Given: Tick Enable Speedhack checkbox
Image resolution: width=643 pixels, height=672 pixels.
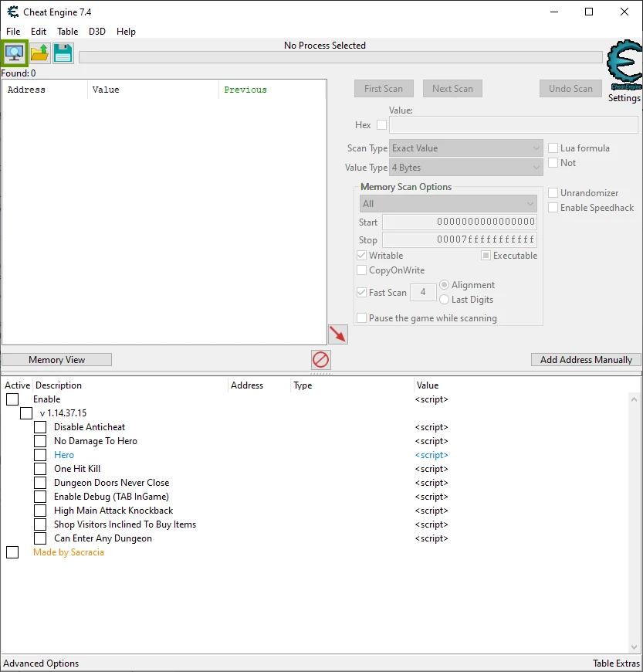Looking at the screenshot, I should pos(553,208).
